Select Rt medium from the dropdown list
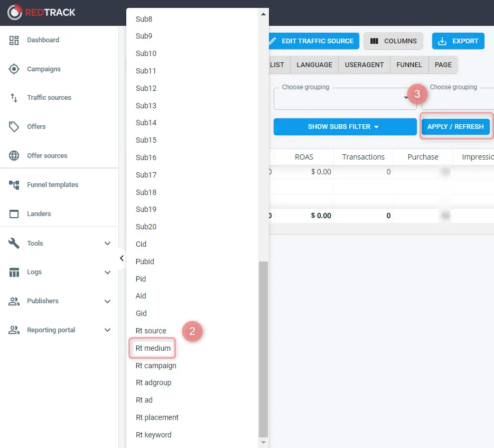This screenshot has height=448, width=494. coord(153,348)
